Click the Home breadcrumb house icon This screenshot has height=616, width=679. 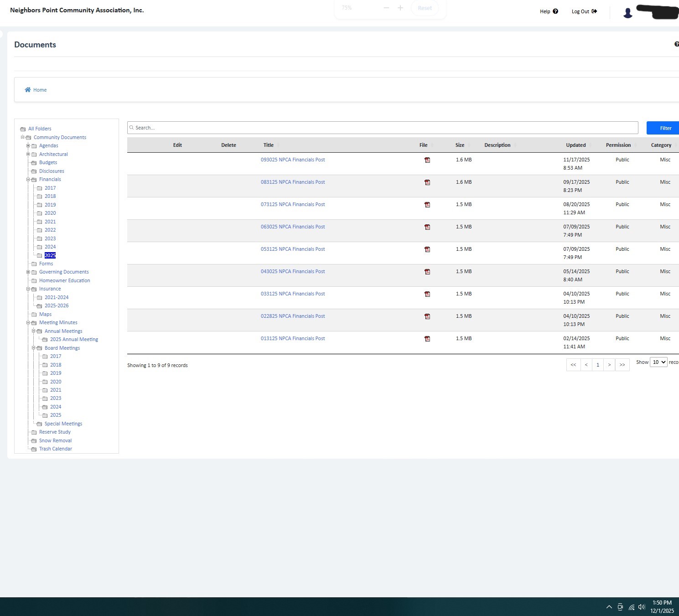tap(28, 90)
